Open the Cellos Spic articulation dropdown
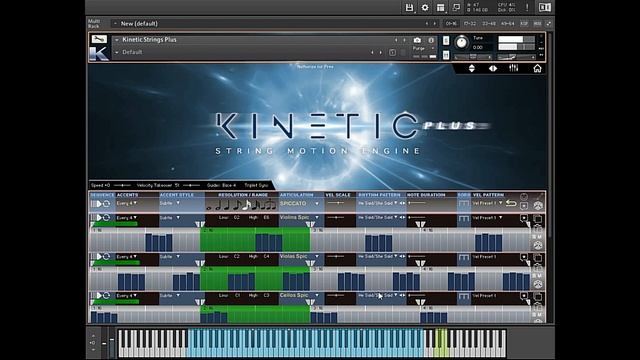 click(299, 295)
